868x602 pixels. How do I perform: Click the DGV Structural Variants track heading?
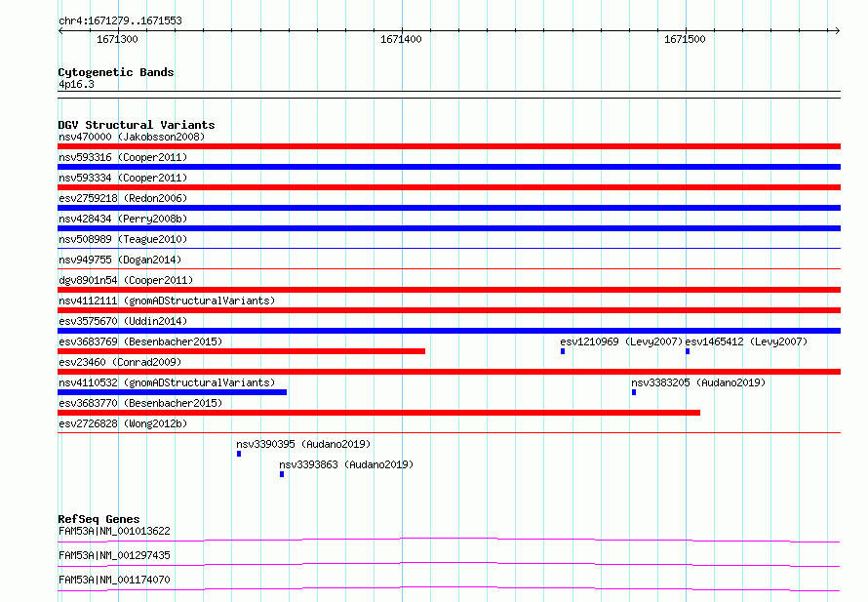tap(137, 125)
